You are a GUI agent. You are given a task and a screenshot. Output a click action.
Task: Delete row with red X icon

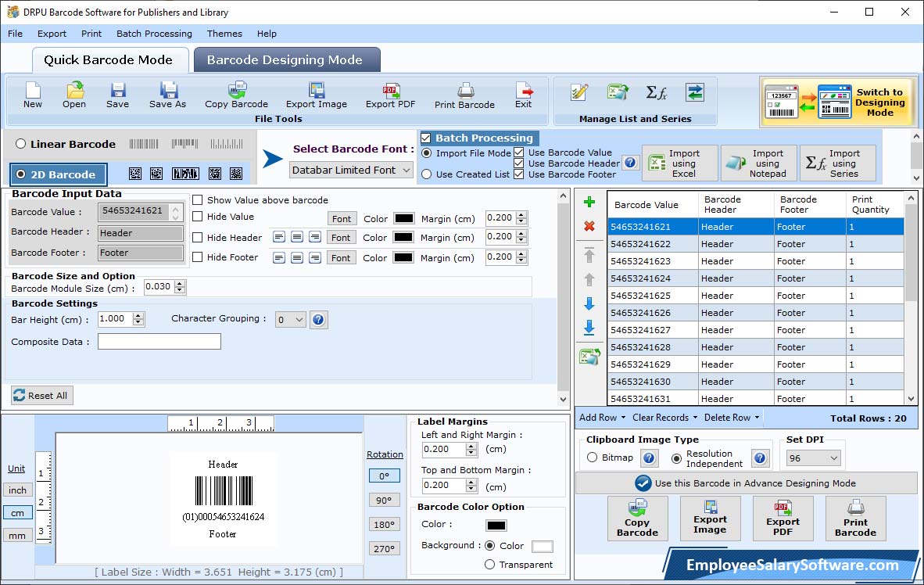pos(589,226)
